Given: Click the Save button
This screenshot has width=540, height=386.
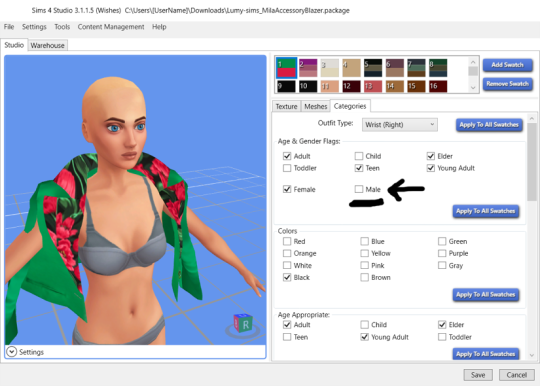Looking at the screenshot, I should 478,375.
